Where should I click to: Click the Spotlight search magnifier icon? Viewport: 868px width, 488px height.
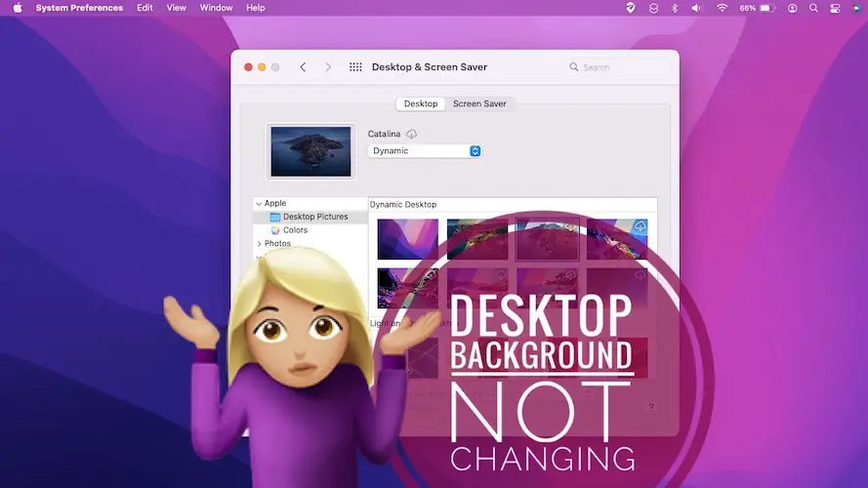(813, 8)
